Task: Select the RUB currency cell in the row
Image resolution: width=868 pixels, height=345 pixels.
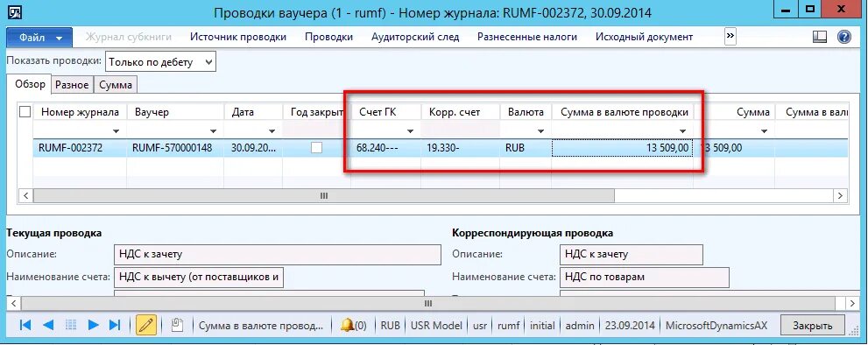Action: pyautogui.click(x=526, y=148)
